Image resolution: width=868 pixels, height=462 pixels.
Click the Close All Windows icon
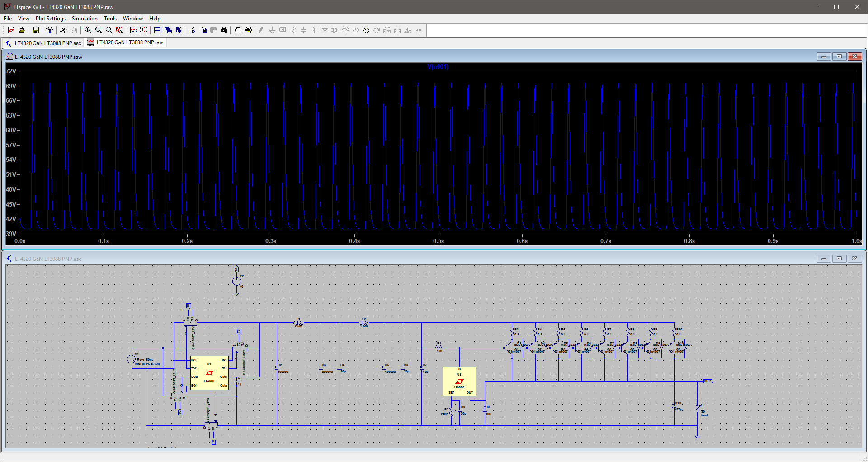[179, 30]
